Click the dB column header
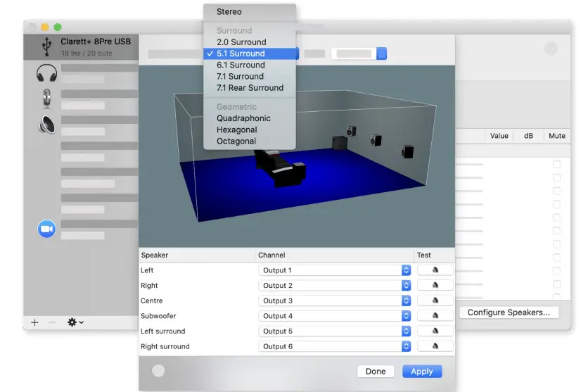The width and height of the screenshot is (588, 392). pyautogui.click(x=528, y=136)
